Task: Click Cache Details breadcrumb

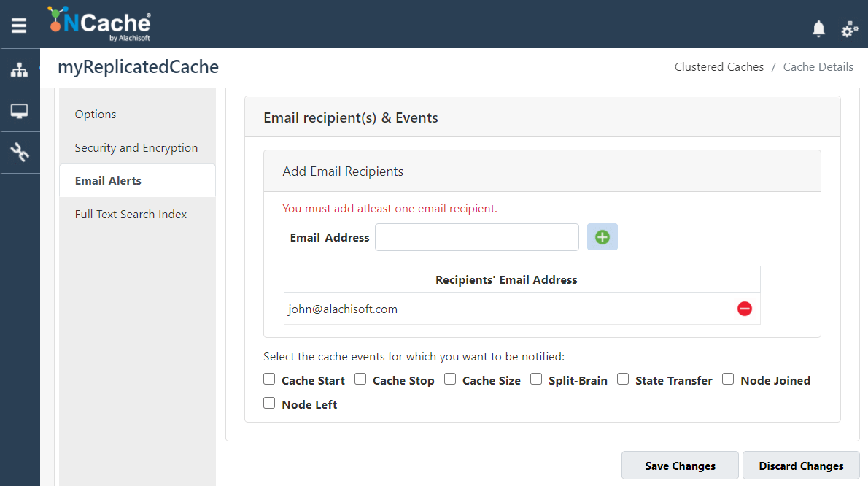Action: pyautogui.click(x=818, y=67)
